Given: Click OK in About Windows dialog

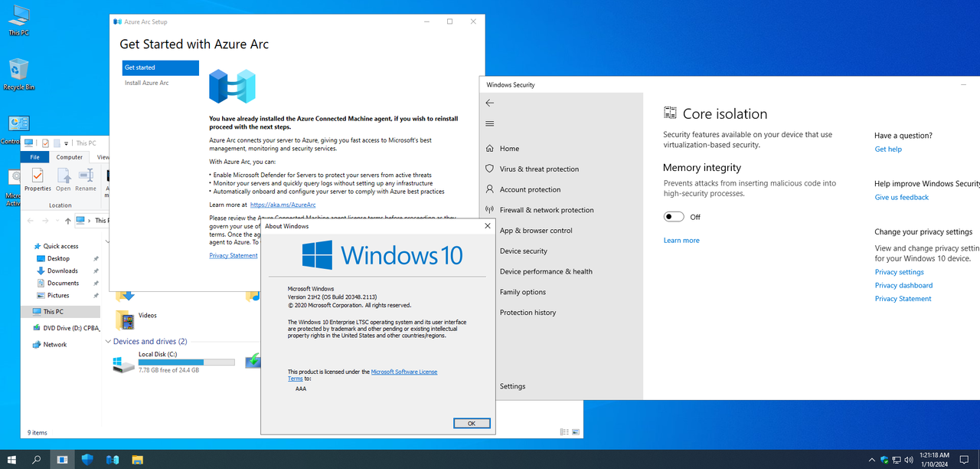Looking at the screenshot, I should pos(472,423).
